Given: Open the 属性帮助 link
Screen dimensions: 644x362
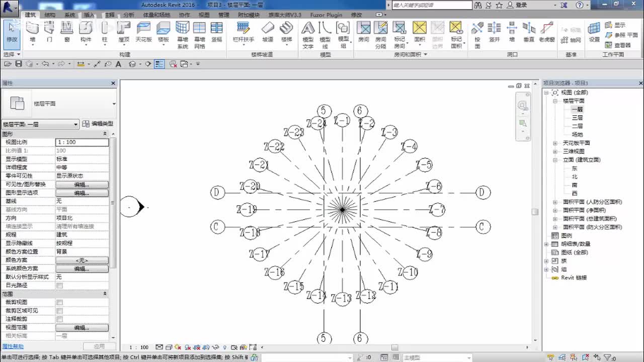Looking at the screenshot, I should (13, 346).
